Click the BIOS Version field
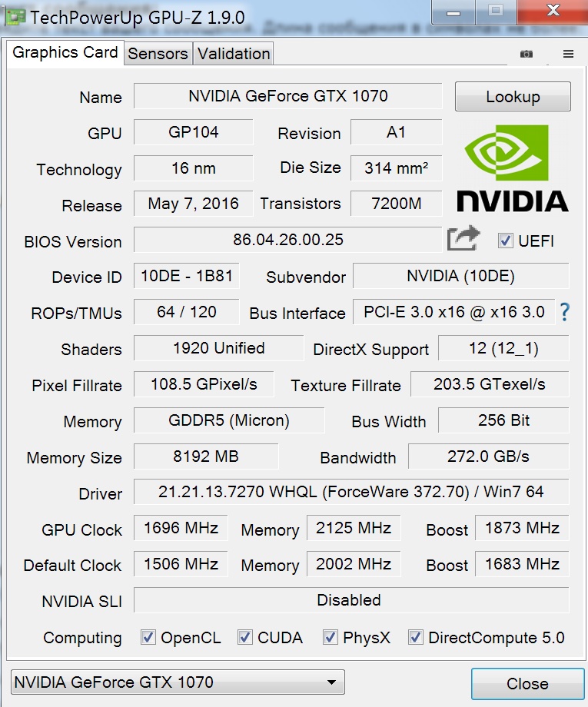588x707 pixels. tap(288, 240)
